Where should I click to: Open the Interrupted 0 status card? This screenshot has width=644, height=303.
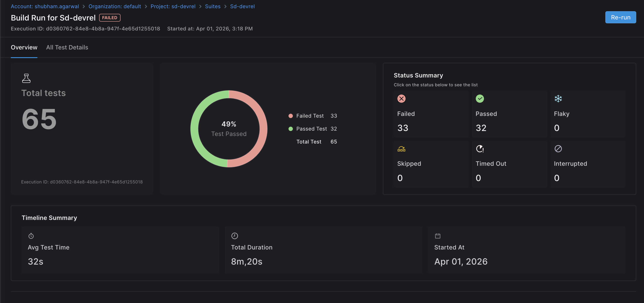point(588,164)
